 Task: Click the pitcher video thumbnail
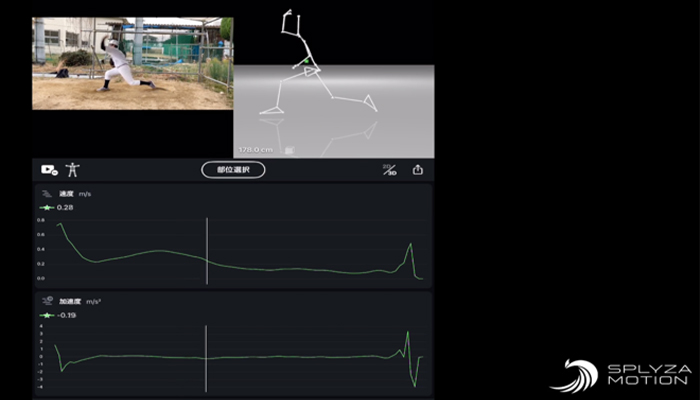tap(133, 63)
